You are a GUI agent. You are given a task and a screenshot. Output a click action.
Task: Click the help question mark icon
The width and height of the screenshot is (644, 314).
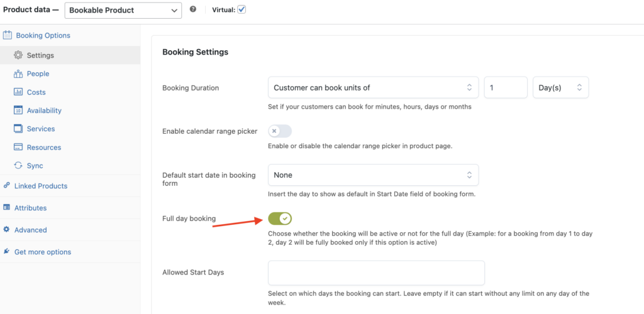(193, 9)
